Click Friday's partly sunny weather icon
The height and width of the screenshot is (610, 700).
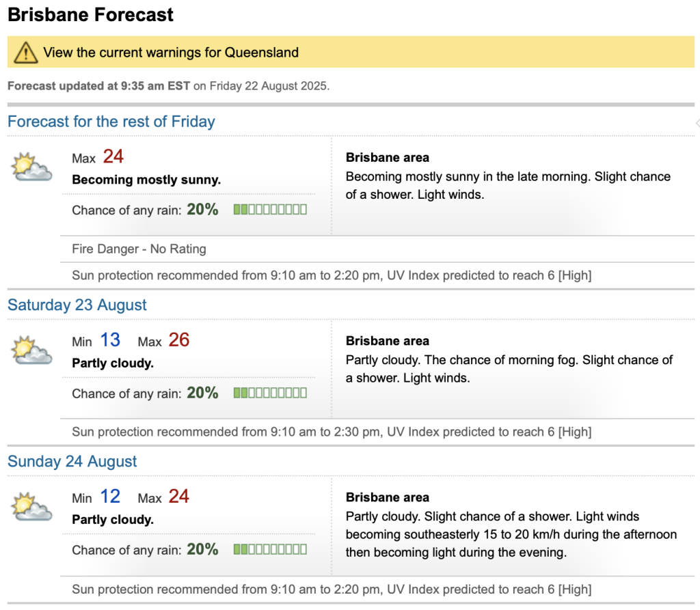click(x=32, y=167)
